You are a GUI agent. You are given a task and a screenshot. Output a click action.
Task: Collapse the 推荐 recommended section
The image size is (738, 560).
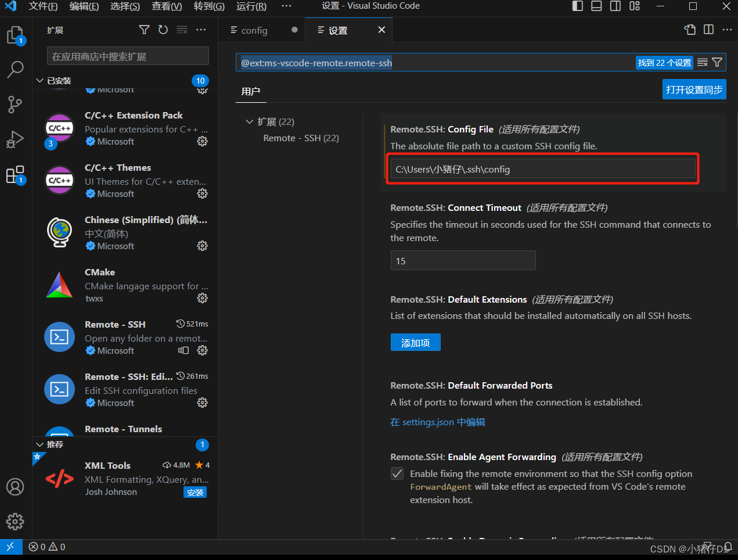[x=39, y=444]
